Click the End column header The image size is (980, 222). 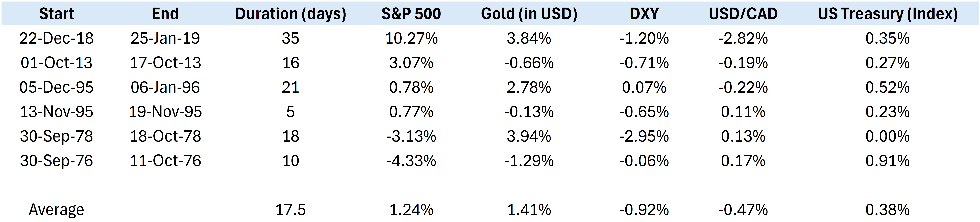(x=165, y=14)
